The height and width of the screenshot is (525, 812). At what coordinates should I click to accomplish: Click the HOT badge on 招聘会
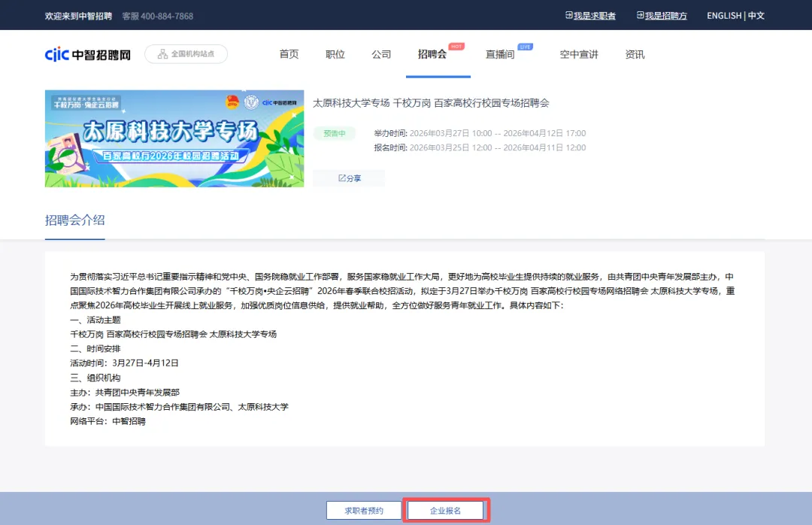456,47
